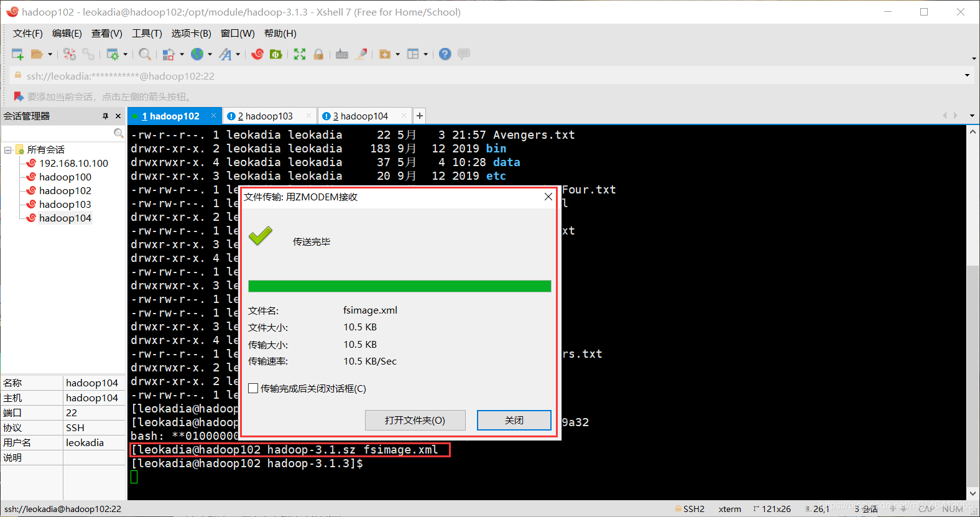
Task: Close the ZMODEM transfer dialog with X
Action: [x=548, y=197]
